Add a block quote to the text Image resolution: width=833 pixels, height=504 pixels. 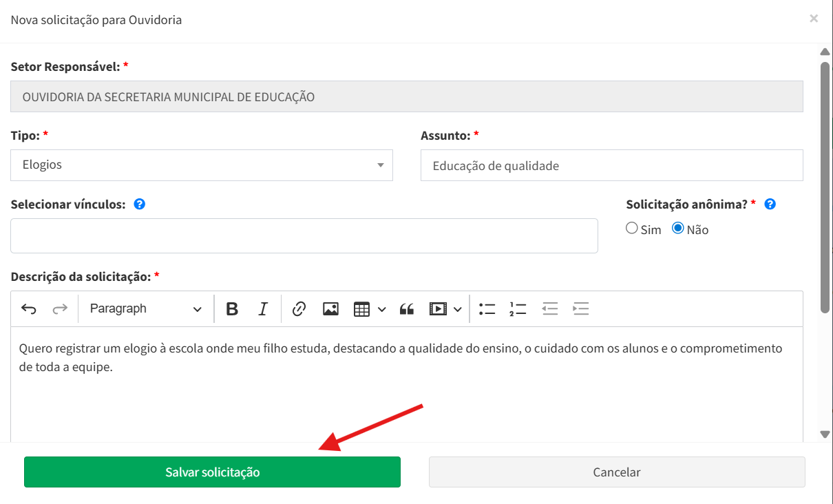point(407,309)
